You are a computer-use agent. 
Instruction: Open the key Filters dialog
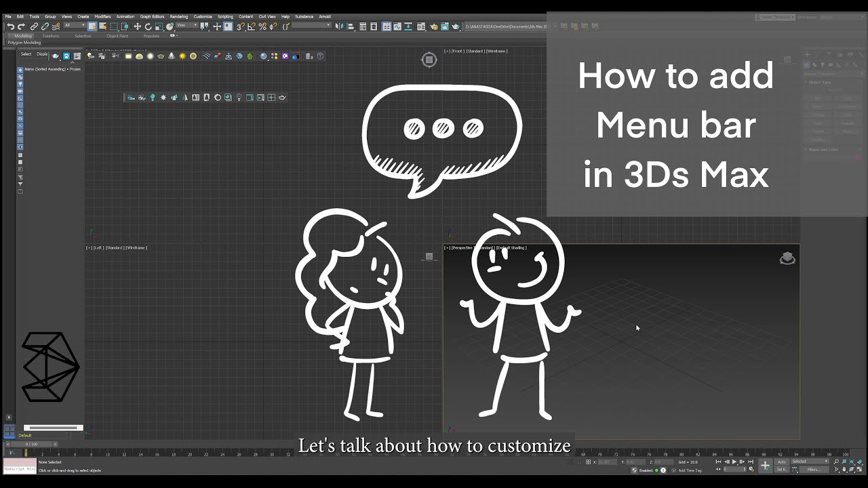point(814,469)
